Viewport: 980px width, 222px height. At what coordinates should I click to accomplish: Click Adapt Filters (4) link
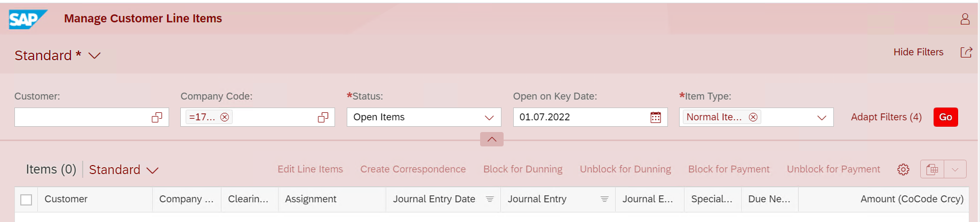pos(886,117)
